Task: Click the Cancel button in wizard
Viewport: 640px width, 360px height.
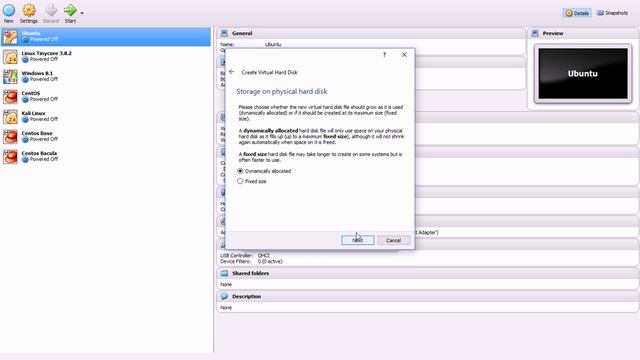Action: click(393, 240)
